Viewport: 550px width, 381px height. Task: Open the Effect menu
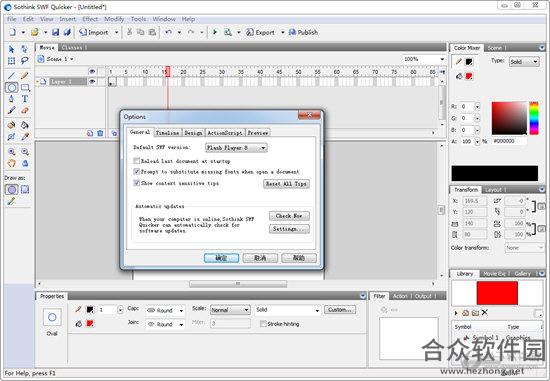90,19
